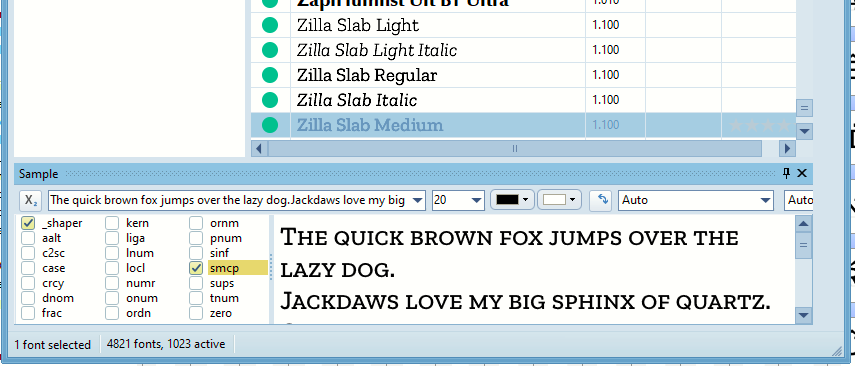
Task: Enable the sinf feature checkbox
Action: coord(196,253)
